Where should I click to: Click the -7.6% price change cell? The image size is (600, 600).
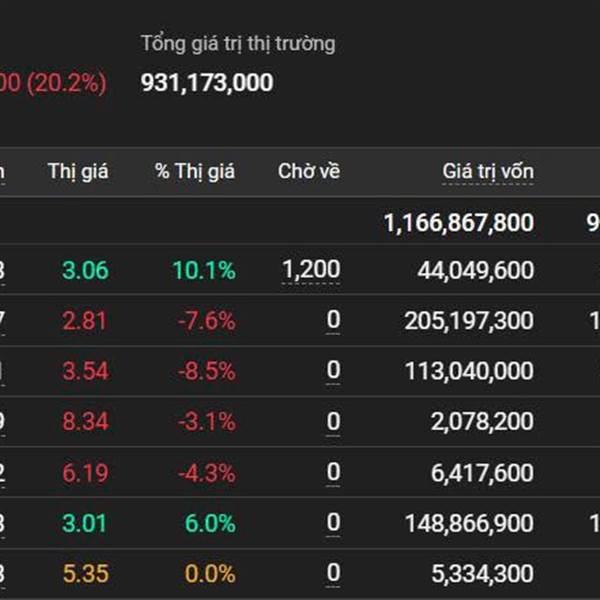point(207,321)
